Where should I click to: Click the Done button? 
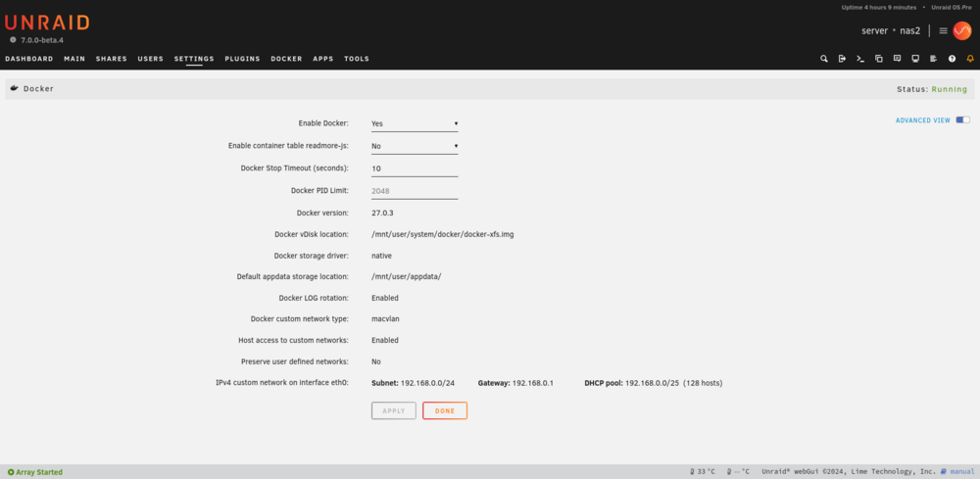pos(445,411)
